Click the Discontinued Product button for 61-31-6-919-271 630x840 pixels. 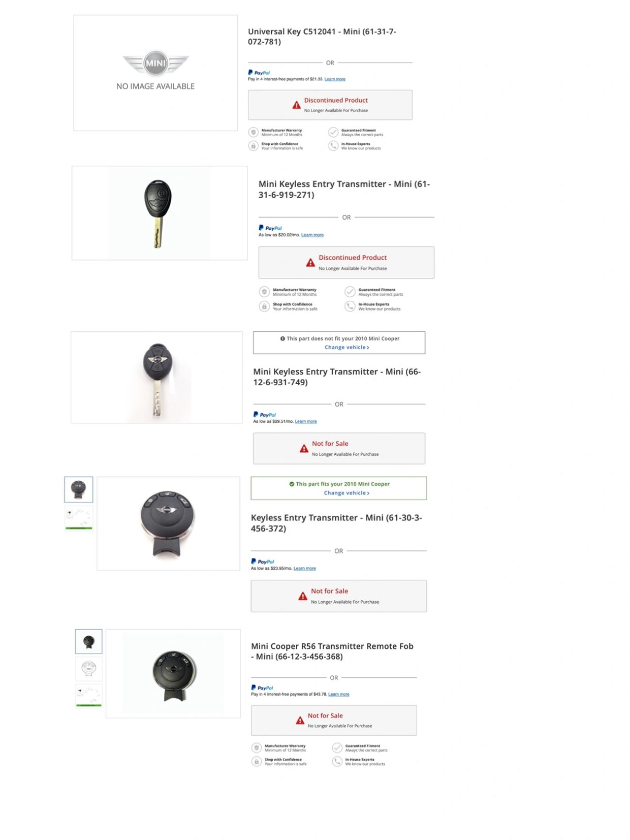[346, 262]
